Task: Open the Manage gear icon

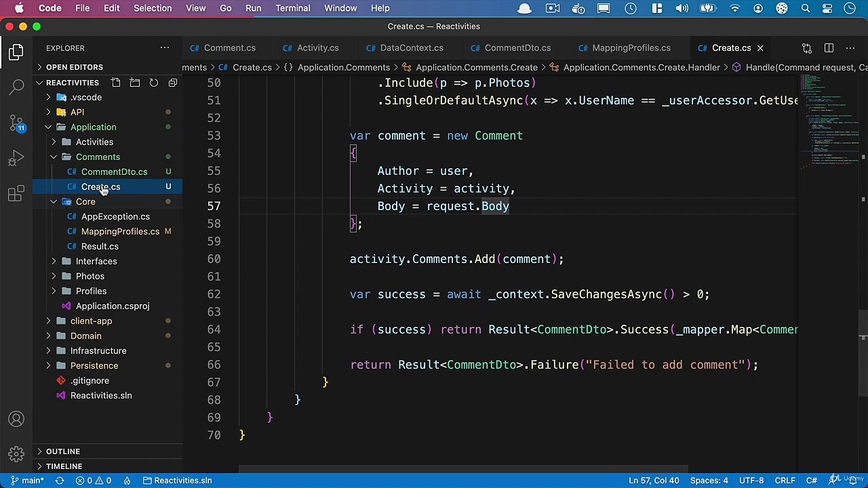Action: 17,454
